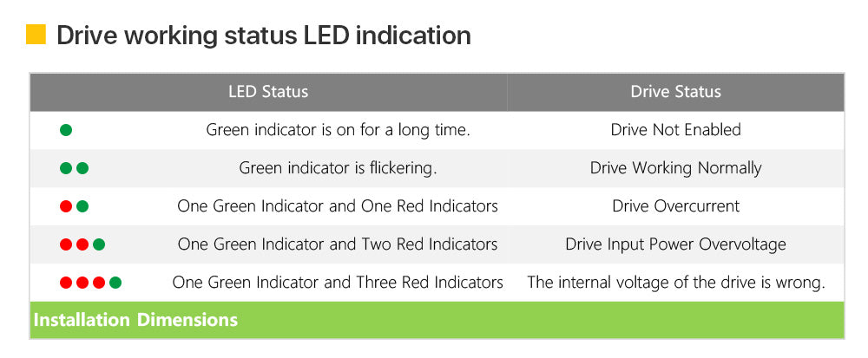Click the first red dot in the four-indicator row
Screen dimensions: 868x358
pos(66,283)
